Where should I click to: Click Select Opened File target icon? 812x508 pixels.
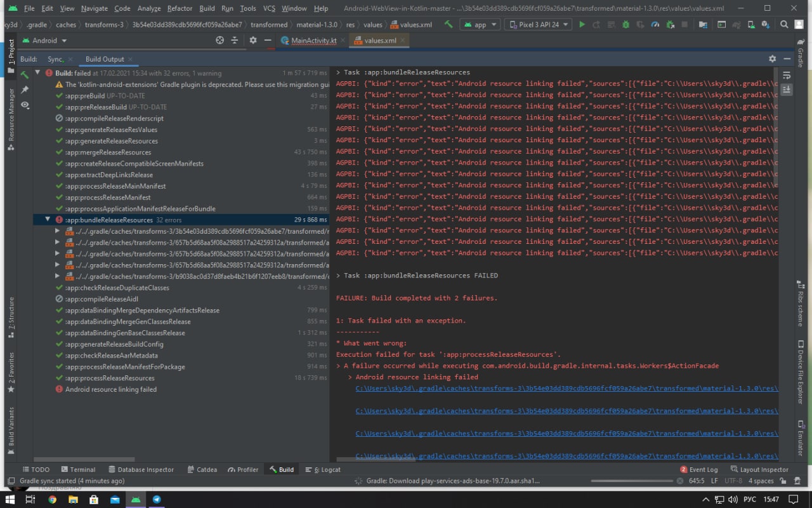[x=220, y=40]
